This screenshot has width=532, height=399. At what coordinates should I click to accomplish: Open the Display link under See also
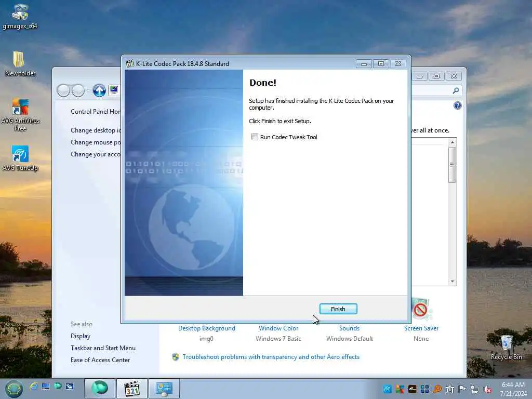[x=81, y=336]
